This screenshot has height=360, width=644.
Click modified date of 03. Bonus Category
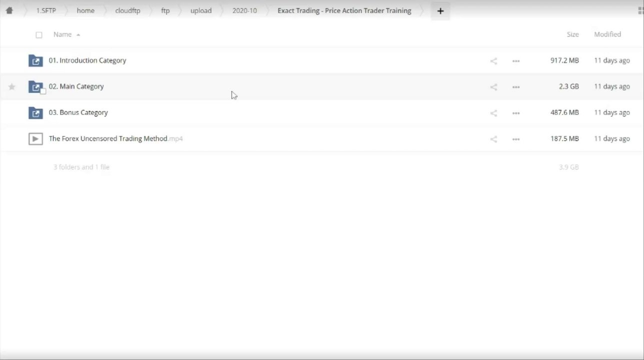(x=612, y=112)
